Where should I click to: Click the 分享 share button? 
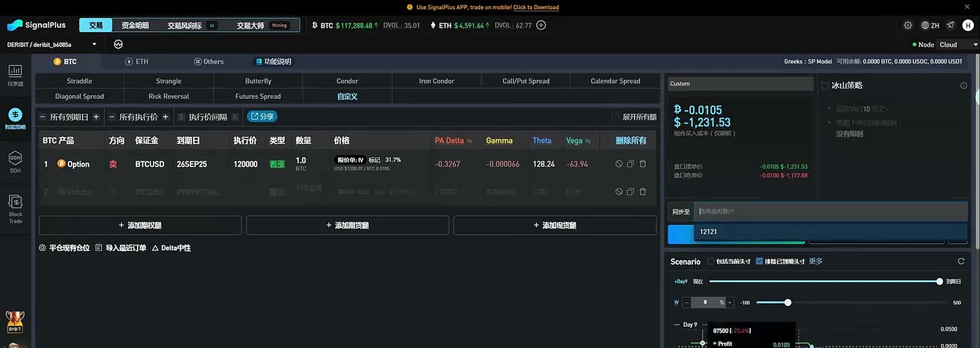(x=262, y=116)
